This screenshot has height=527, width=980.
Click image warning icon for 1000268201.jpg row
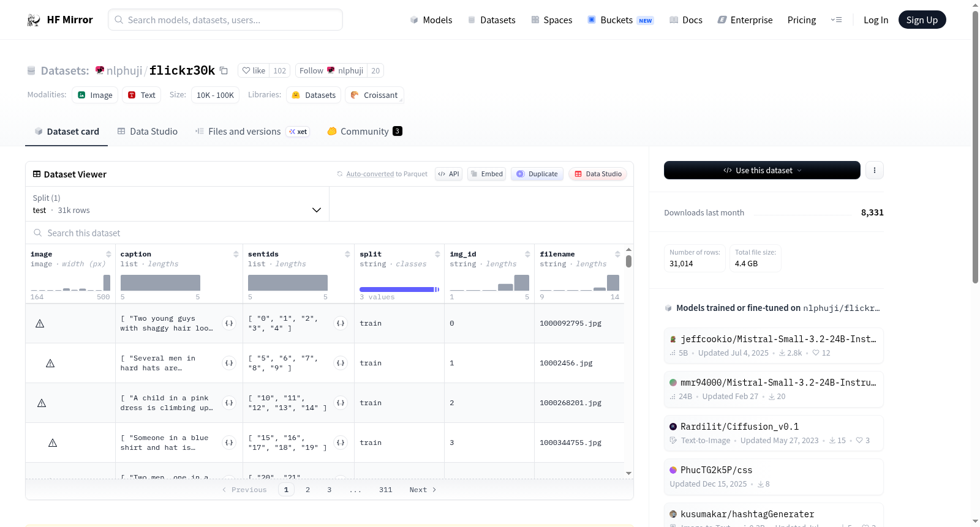pos(42,403)
